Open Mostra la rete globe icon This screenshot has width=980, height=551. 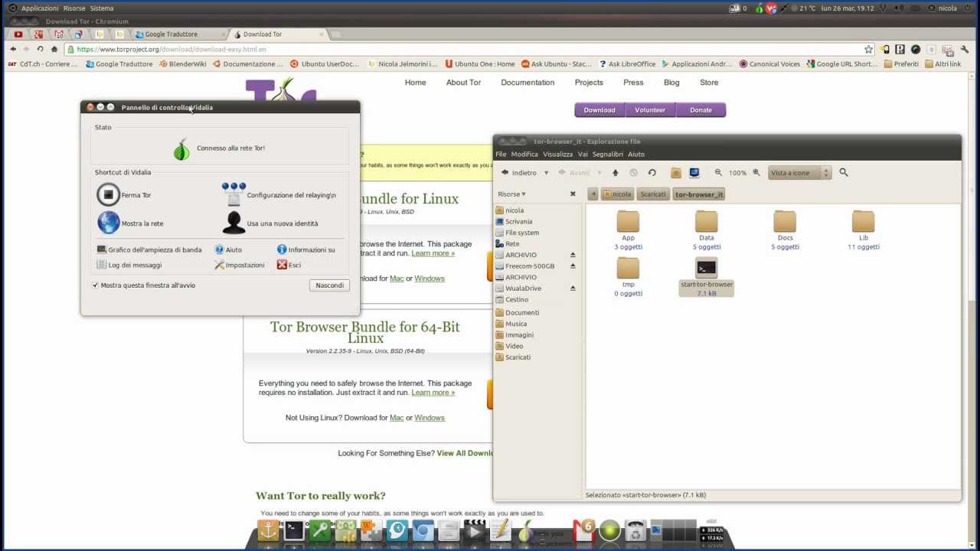[x=108, y=223]
